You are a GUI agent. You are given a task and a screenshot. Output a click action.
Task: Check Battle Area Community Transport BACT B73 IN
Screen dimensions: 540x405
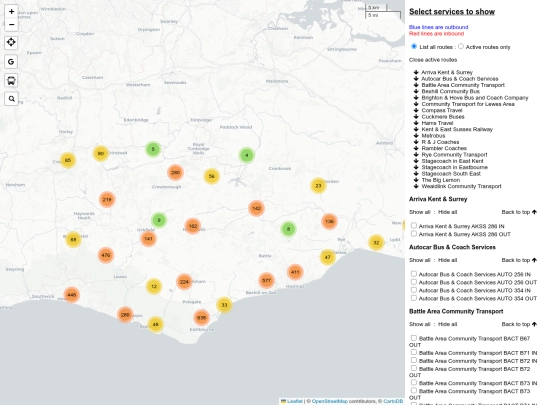(x=414, y=382)
